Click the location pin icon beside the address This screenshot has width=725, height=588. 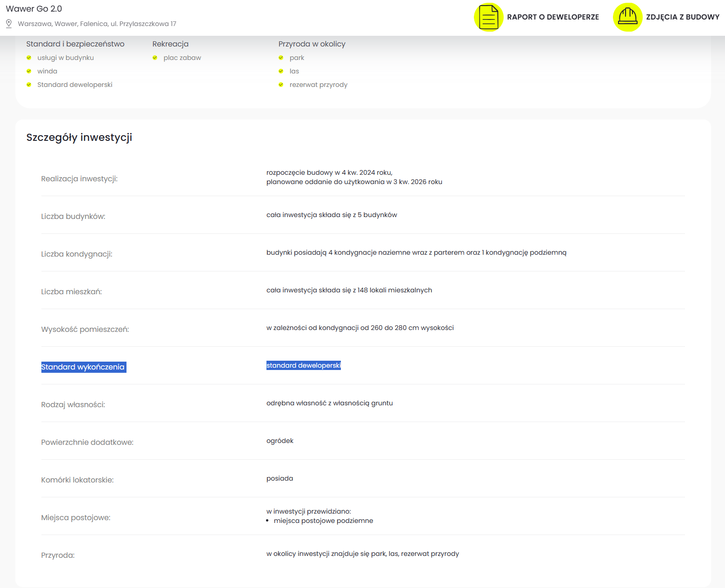pos(9,24)
